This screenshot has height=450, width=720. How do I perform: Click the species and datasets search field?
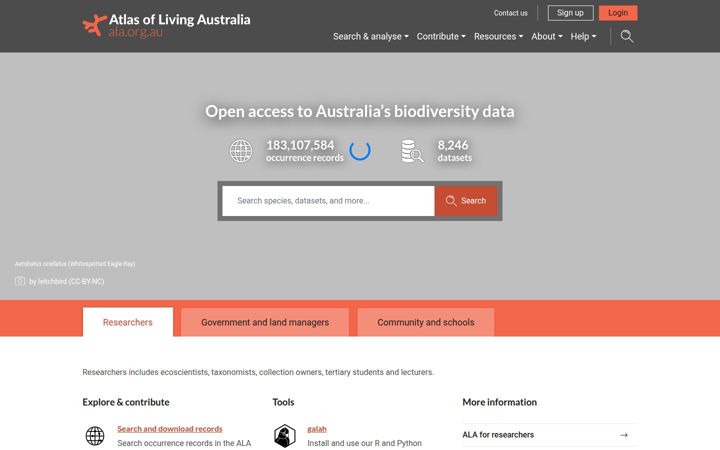[328, 201]
